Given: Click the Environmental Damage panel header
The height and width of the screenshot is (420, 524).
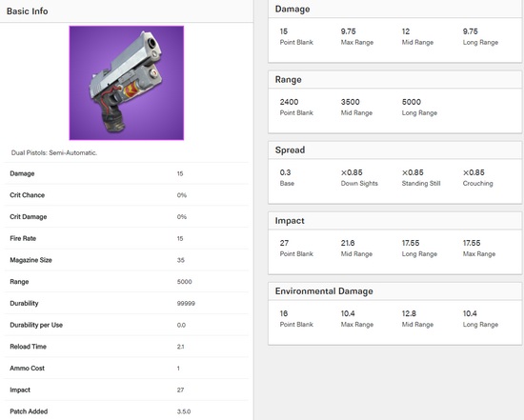Looking at the screenshot, I should point(324,291).
